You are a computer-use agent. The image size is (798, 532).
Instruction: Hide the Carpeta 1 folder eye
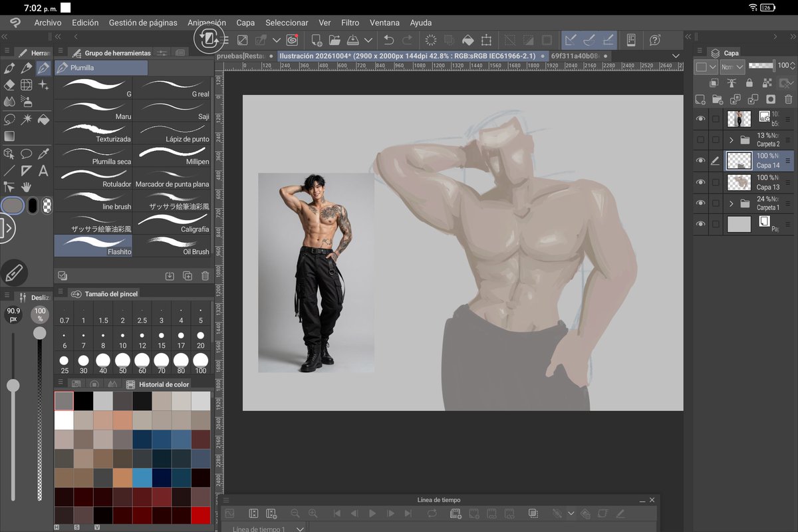(x=700, y=203)
